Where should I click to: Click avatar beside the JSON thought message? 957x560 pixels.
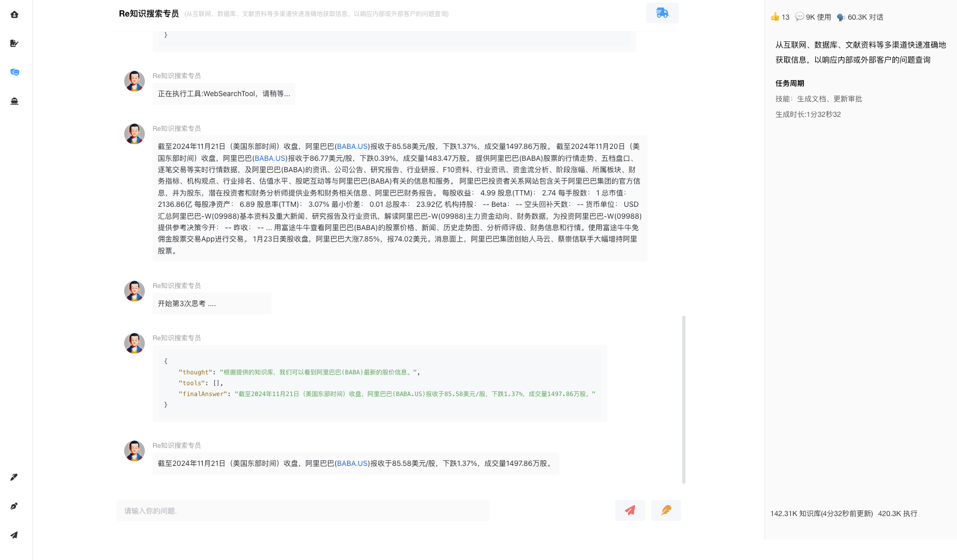tap(134, 343)
